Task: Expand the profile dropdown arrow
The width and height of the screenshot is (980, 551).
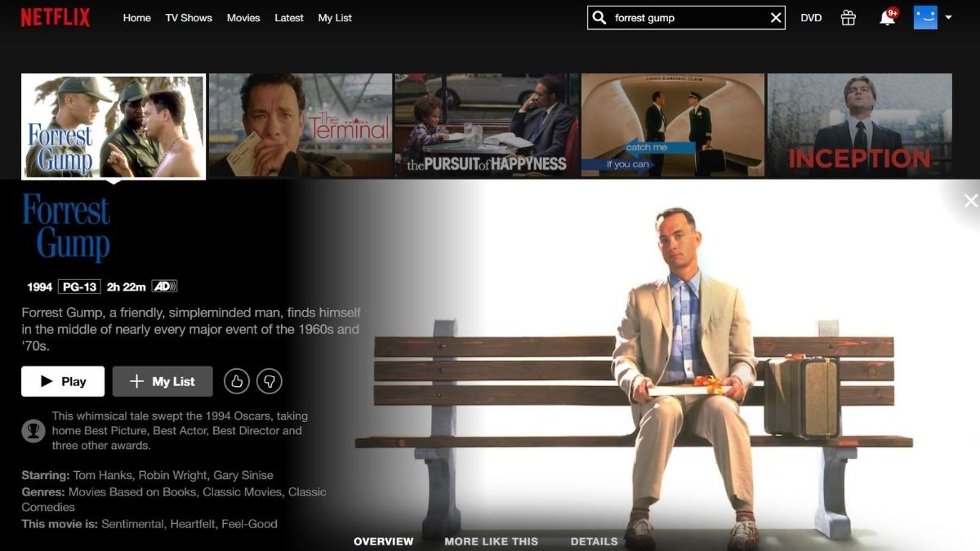Action: pyautogui.click(x=948, y=17)
